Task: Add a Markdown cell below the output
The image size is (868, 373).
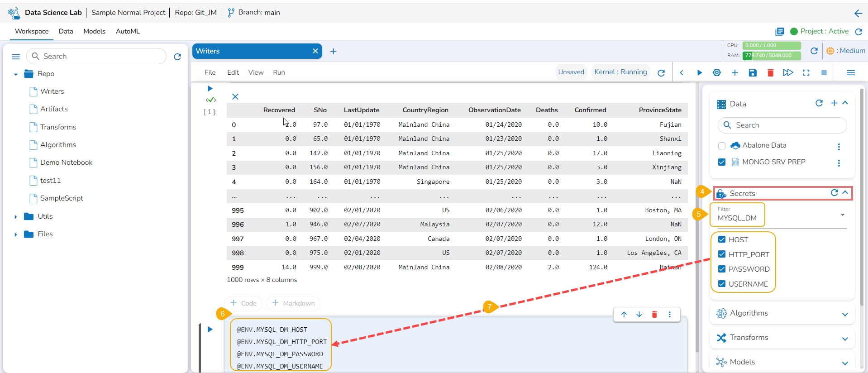Action: click(x=293, y=303)
